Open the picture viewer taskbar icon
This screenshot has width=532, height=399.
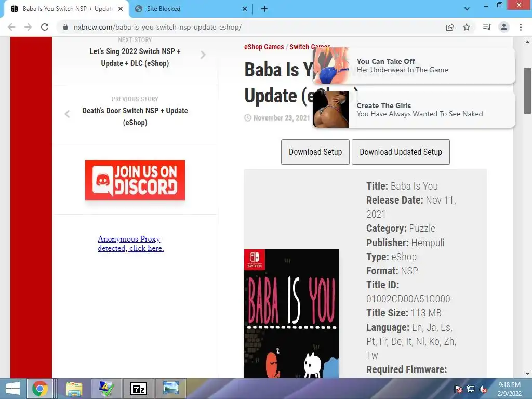coord(170,389)
